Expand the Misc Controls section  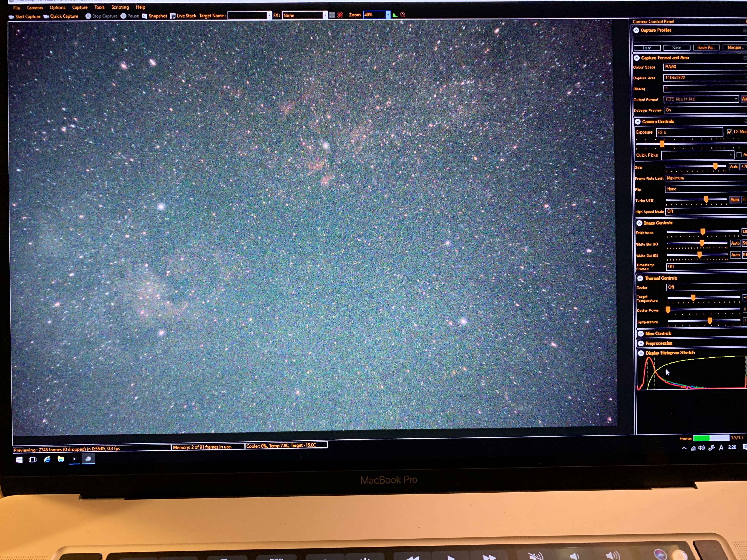641,334
